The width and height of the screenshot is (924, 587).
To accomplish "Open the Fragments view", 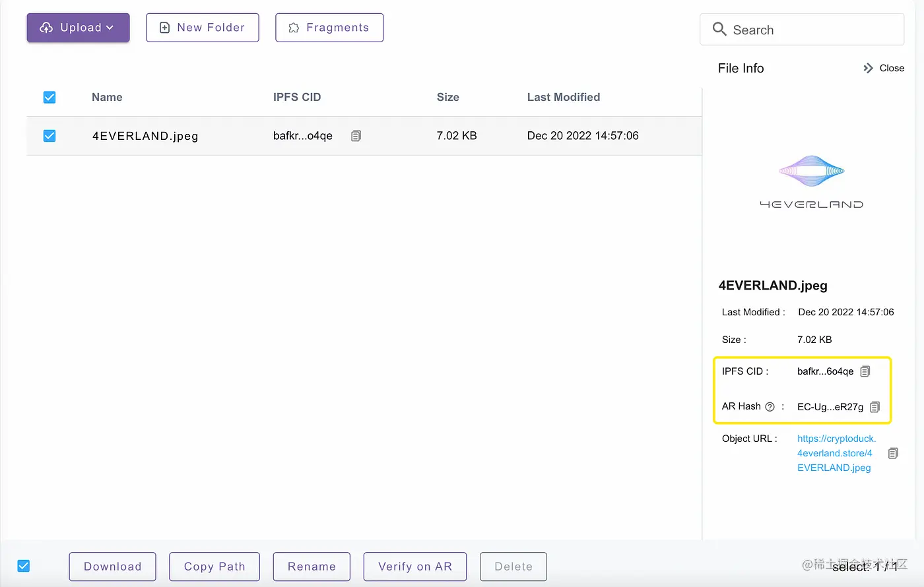I will coord(329,28).
